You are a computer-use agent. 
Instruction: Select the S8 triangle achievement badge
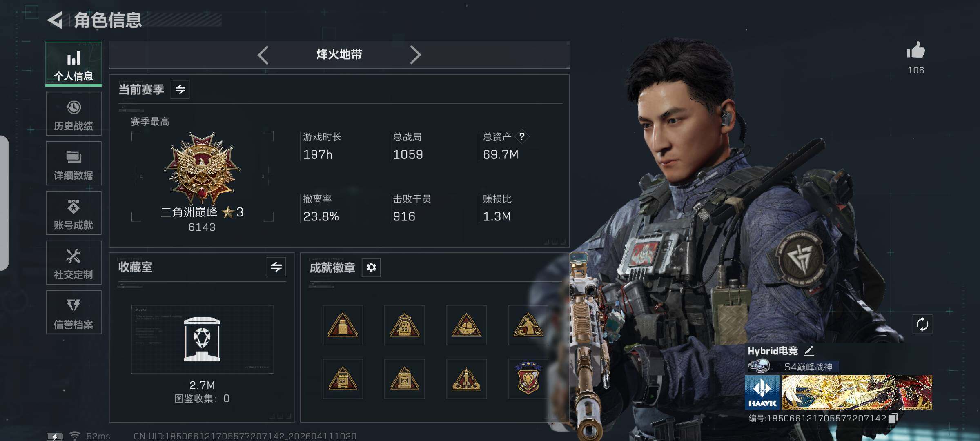(x=343, y=379)
